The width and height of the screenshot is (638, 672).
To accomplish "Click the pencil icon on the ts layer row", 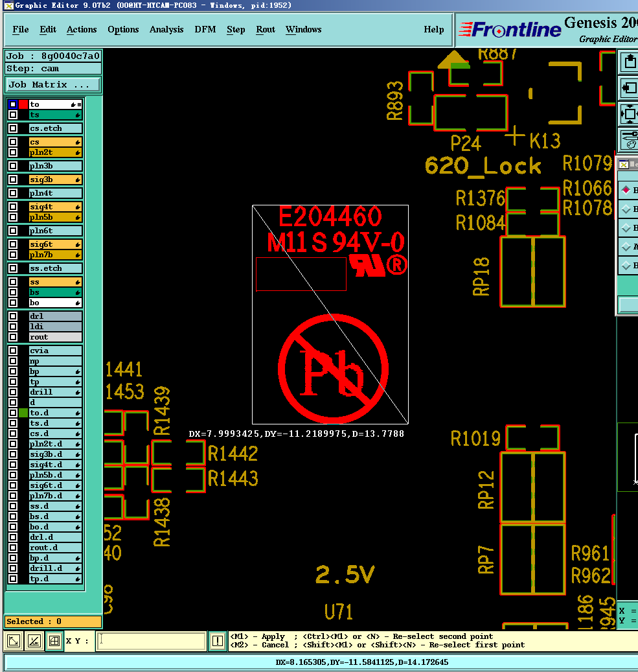I will (x=78, y=115).
